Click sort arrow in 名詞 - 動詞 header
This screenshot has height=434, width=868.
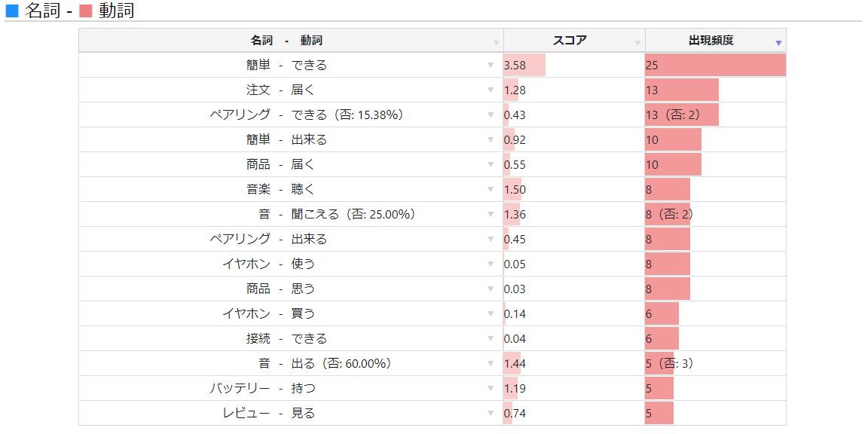tap(496, 43)
